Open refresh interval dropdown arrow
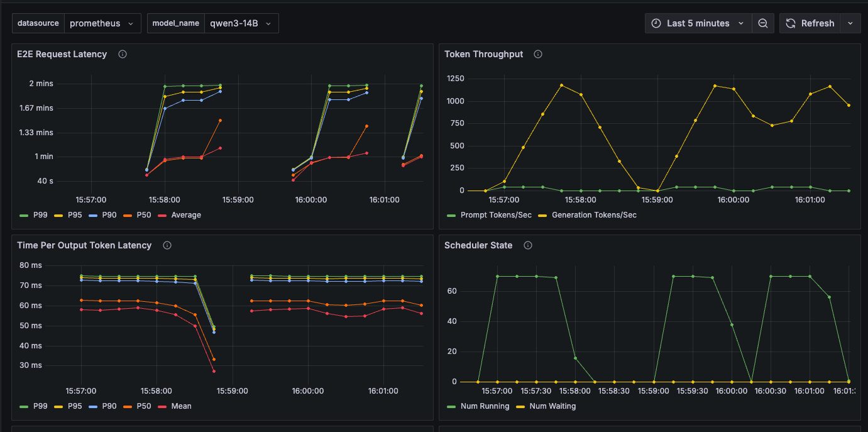 (x=850, y=23)
